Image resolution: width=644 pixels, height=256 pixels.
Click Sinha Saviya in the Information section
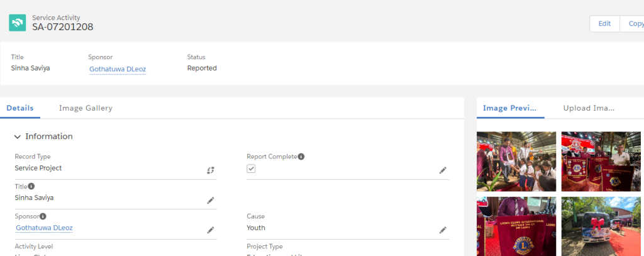click(34, 198)
